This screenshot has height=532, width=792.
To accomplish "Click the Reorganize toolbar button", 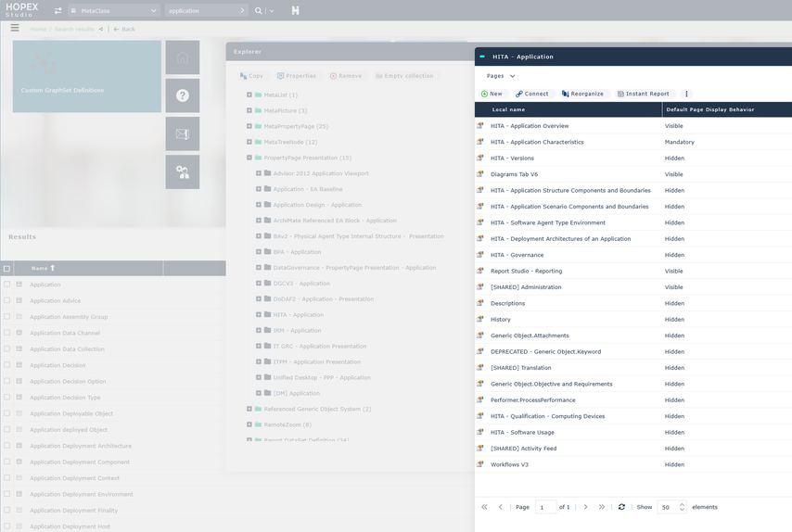I will (x=582, y=94).
